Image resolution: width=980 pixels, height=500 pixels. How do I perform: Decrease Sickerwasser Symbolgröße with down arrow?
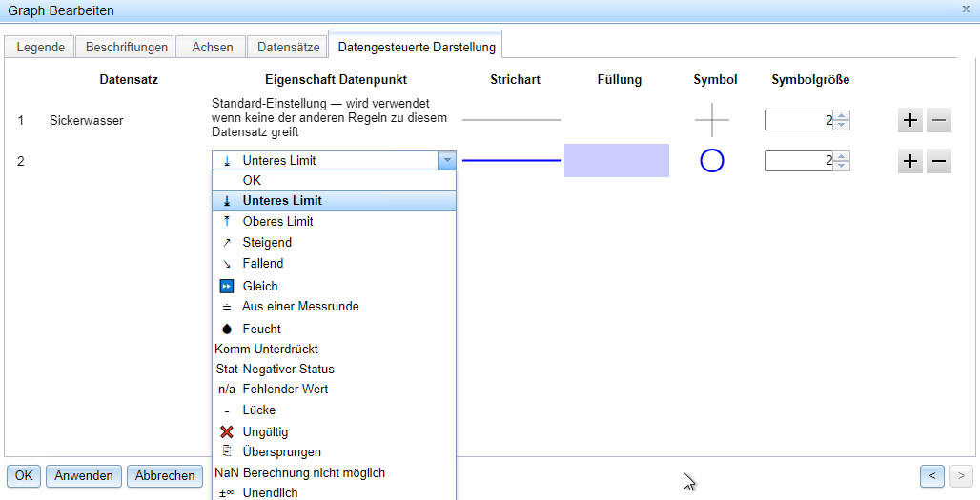842,125
